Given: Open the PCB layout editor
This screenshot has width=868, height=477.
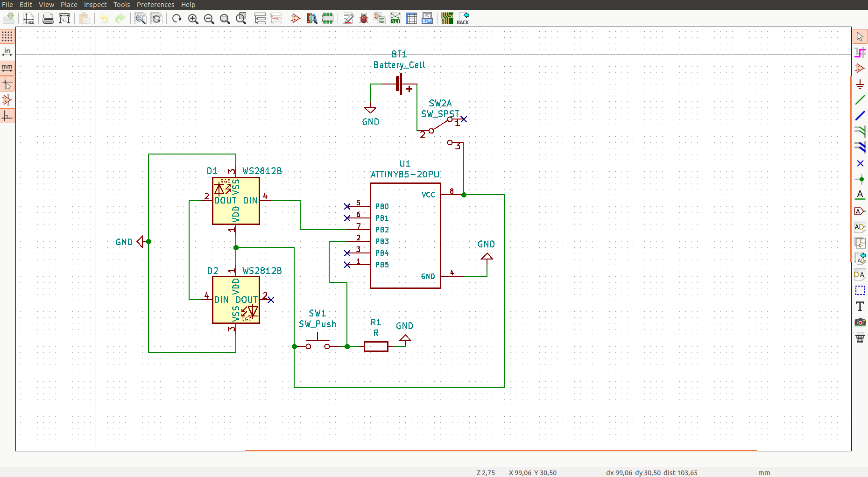Looking at the screenshot, I should (x=447, y=18).
